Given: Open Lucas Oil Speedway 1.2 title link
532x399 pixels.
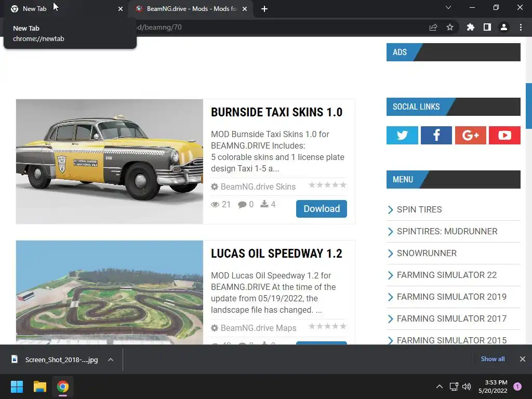Looking at the screenshot, I should pos(276,254).
